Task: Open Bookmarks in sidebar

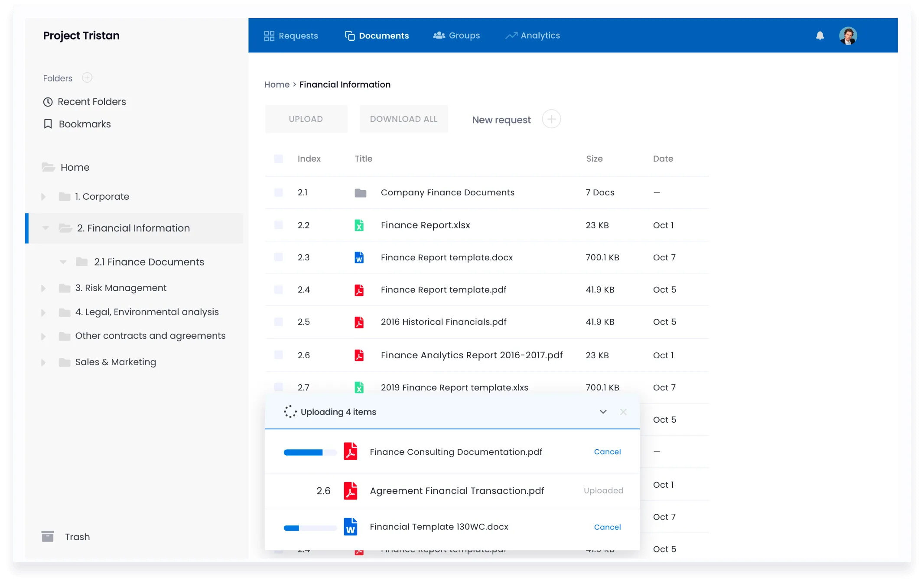Action: [85, 124]
